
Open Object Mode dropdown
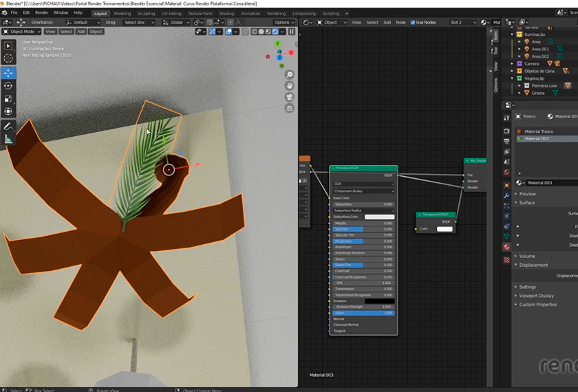coord(21,32)
